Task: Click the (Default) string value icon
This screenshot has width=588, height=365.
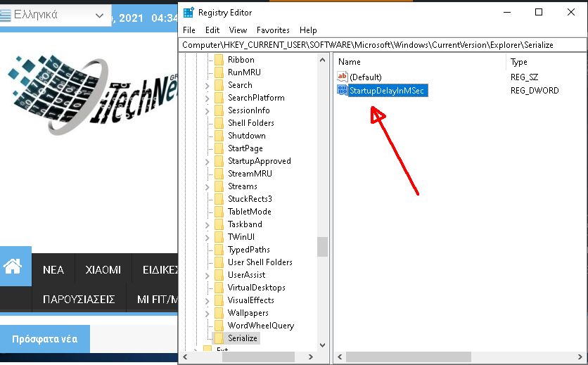Action: (x=342, y=77)
